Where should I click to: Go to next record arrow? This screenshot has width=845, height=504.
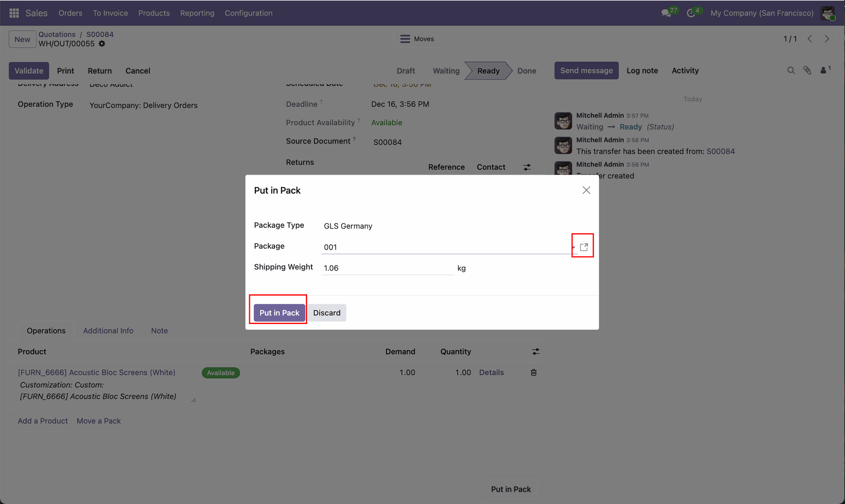coord(827,39)
